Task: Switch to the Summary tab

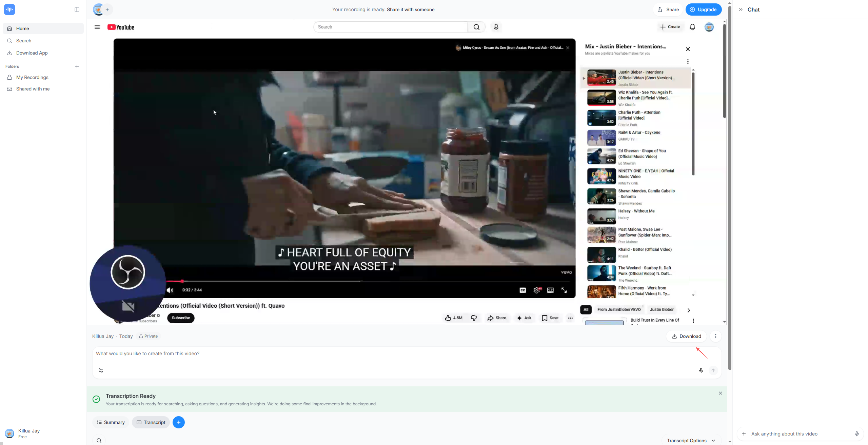Action: 111,422
